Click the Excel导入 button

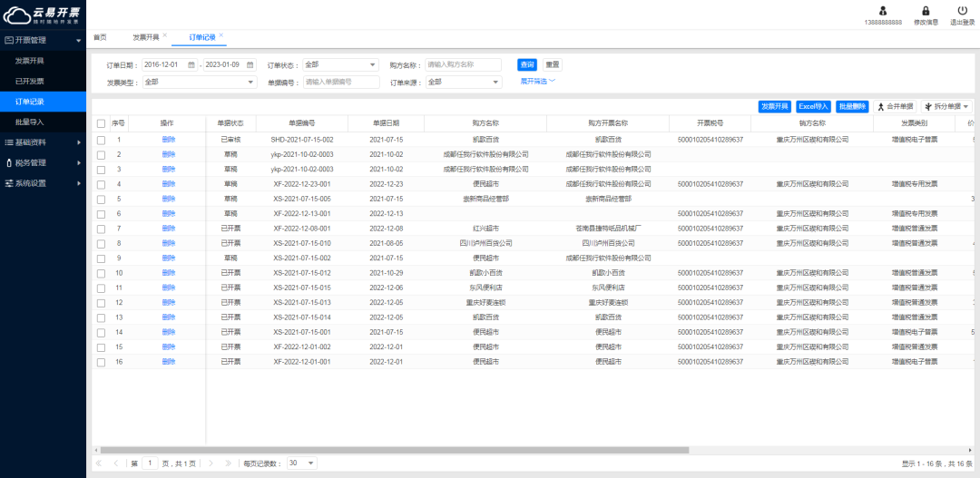pyautogui.click(x=814, y=106)
